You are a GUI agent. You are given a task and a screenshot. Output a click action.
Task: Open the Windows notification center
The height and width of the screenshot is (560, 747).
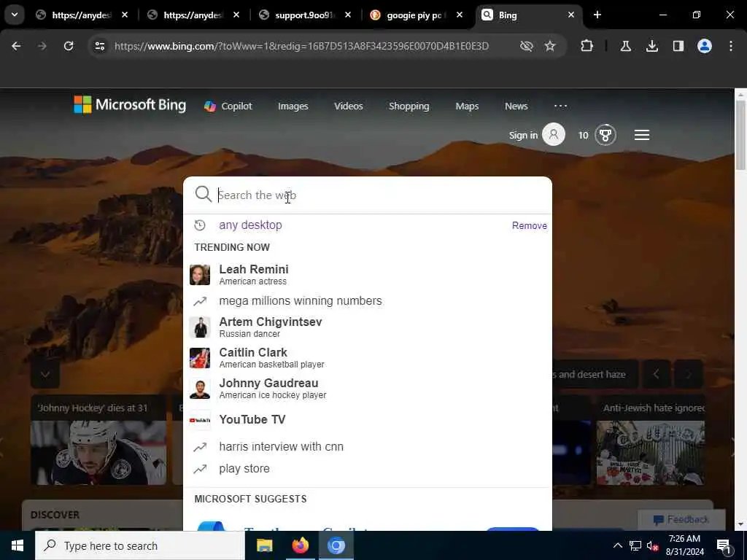click(x=724, y=545)
